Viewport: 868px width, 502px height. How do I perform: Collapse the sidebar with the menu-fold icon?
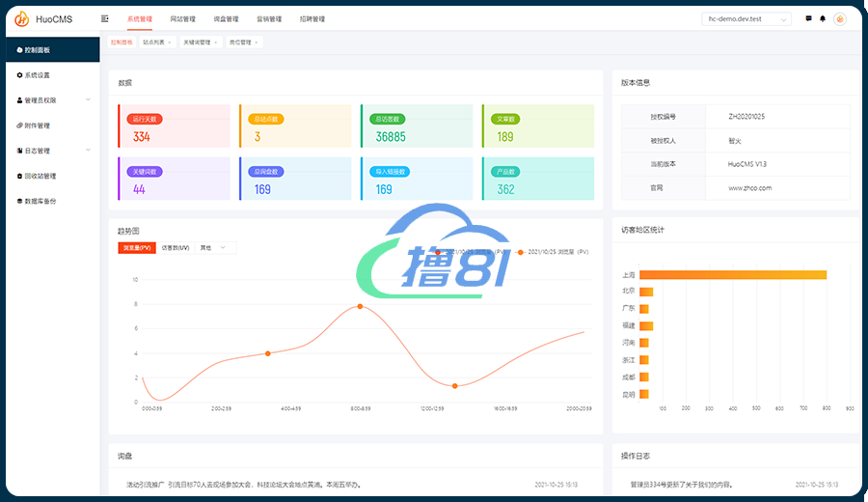(105, 18)
